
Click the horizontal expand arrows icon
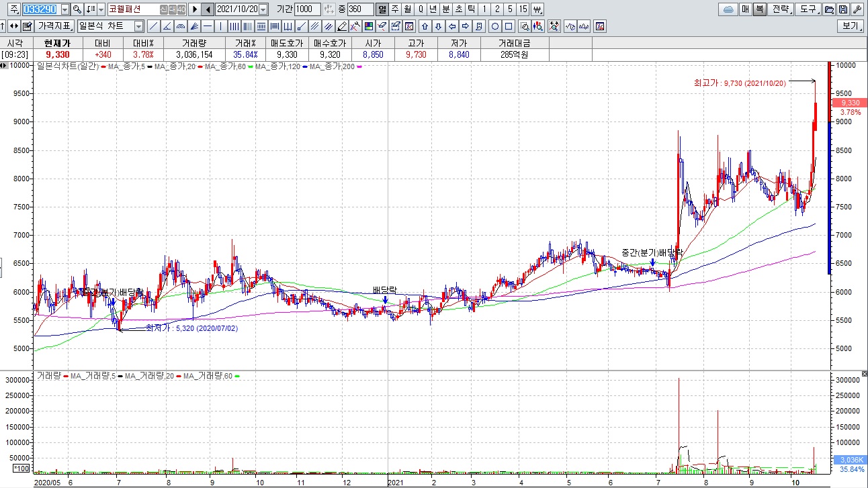pos(14,26)
